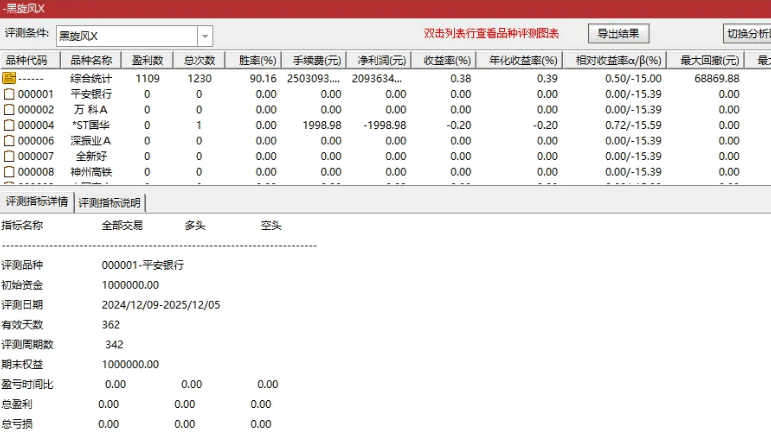Sort by the 收益率(%) column header
This screenshot has height=436, width=771.
[444, 60]
